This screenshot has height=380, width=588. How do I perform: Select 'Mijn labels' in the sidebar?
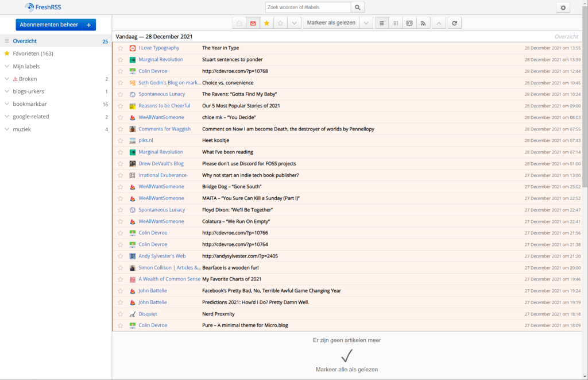pos(26,66)
